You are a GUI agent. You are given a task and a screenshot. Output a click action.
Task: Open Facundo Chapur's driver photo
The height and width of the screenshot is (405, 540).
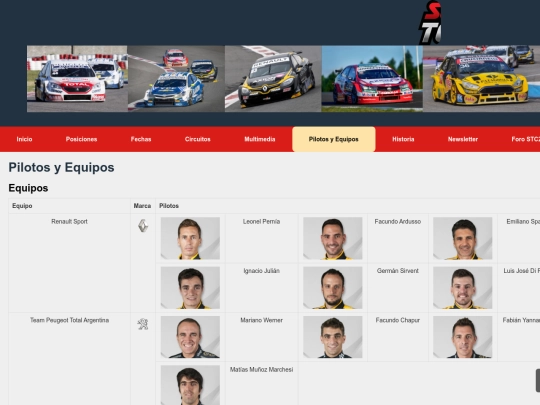(333, 337)
